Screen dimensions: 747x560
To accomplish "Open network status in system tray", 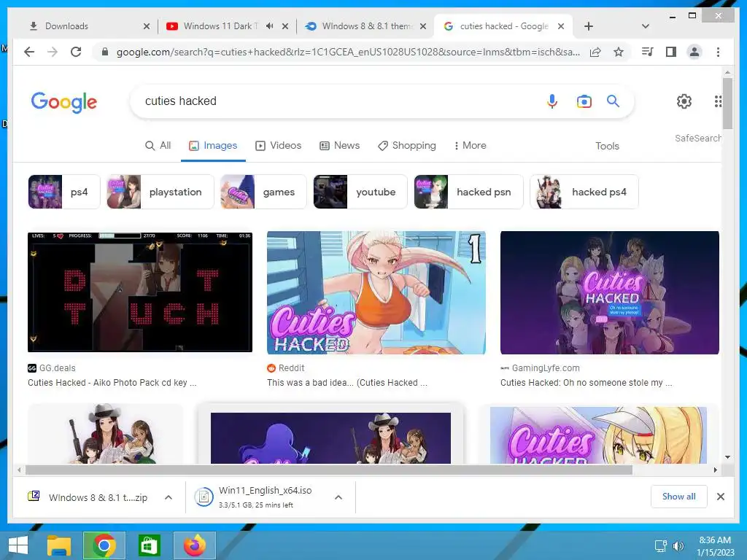I will click(x=661, y=545).
